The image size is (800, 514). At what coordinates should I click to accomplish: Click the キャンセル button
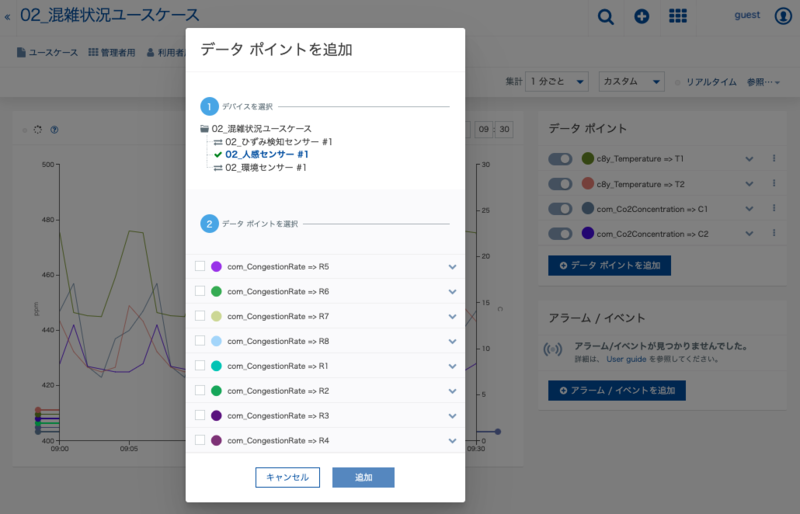288,477
